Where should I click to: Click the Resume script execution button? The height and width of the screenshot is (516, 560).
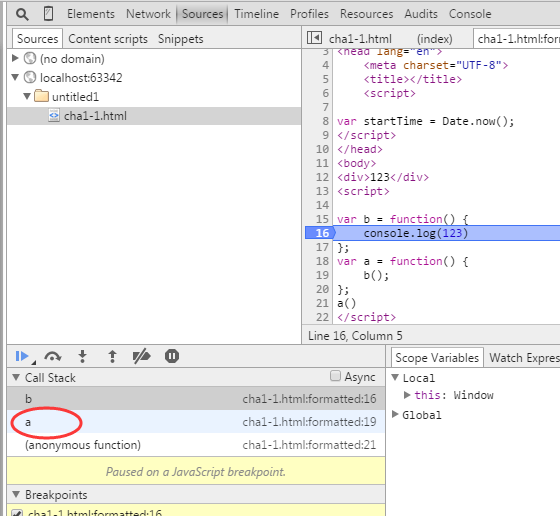(22, 356)
